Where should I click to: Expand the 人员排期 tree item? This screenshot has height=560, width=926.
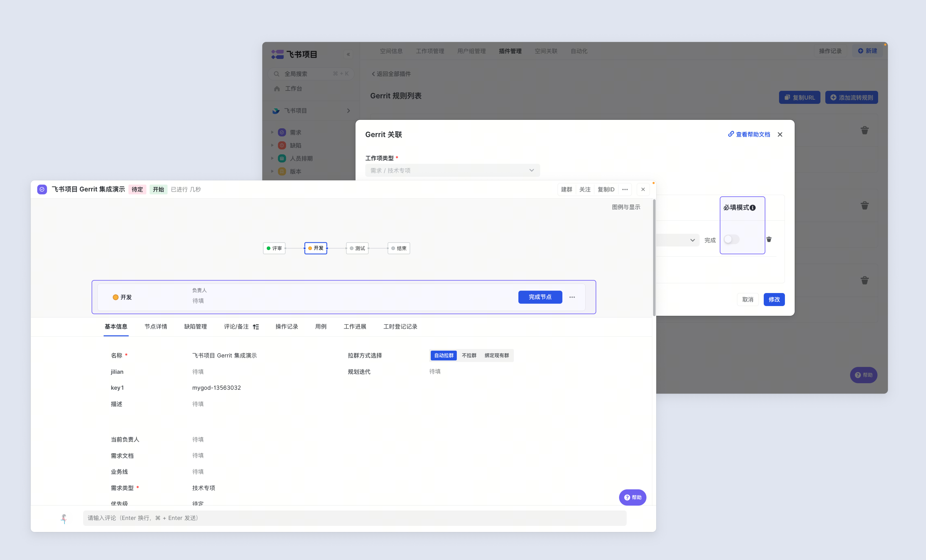(x=272, y=159)
